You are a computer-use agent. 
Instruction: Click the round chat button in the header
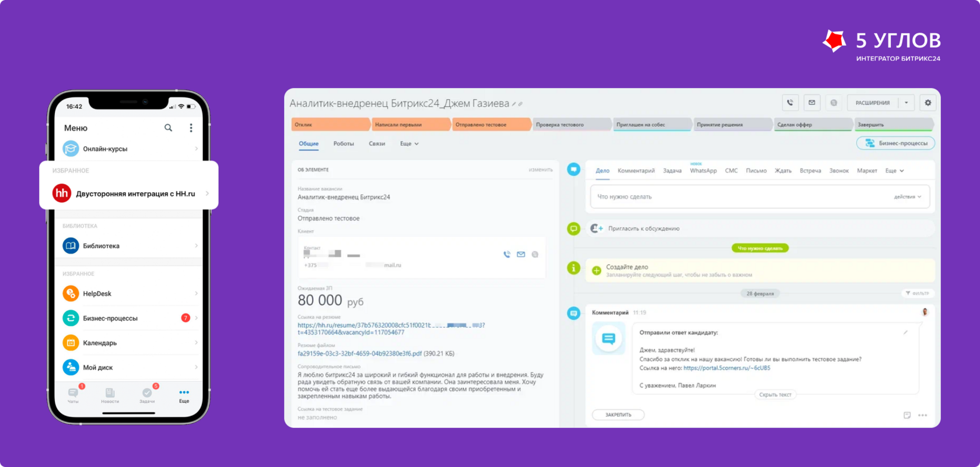[x=834, y=103]
